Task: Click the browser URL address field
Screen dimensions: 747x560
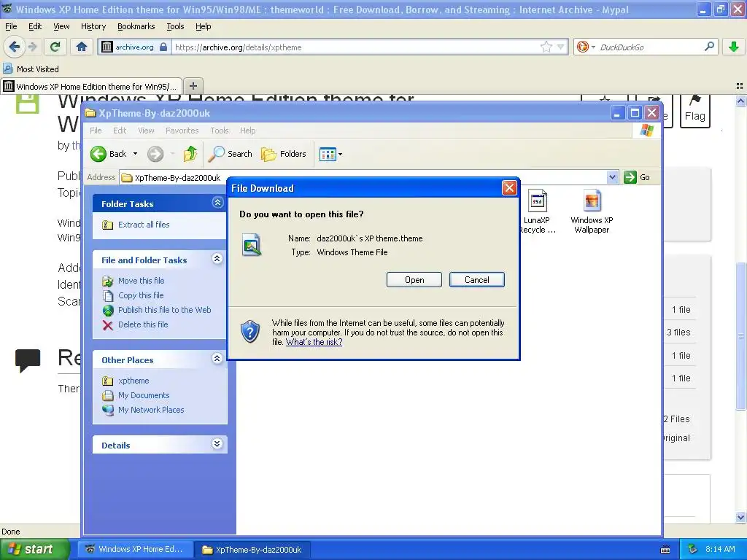Action: pos(355,47)
